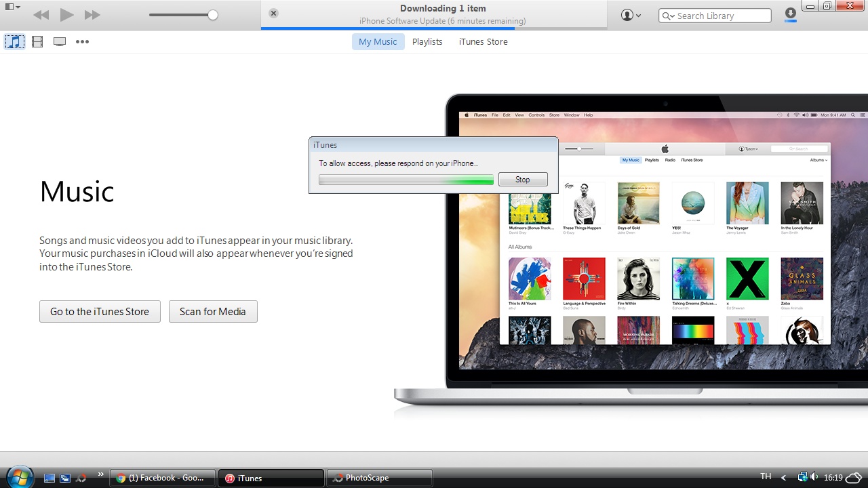The image size is (868, 488).
Task: Minimize the iTunes window
Action: click(810, 6)
